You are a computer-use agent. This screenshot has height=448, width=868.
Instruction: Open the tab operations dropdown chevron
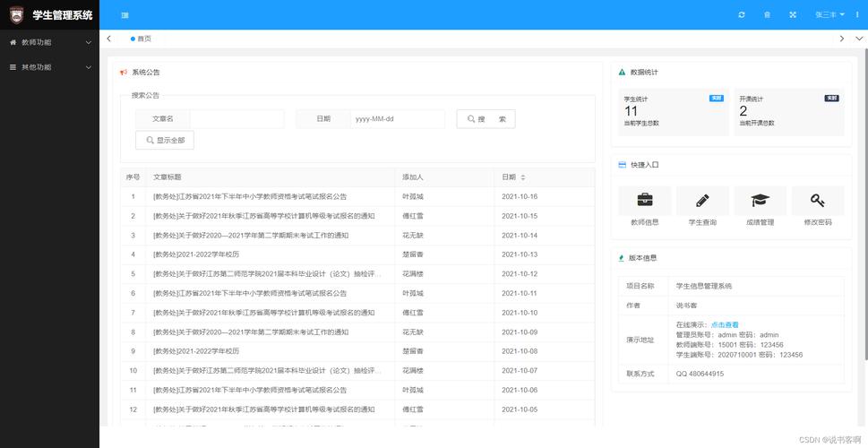coord(859,39)
